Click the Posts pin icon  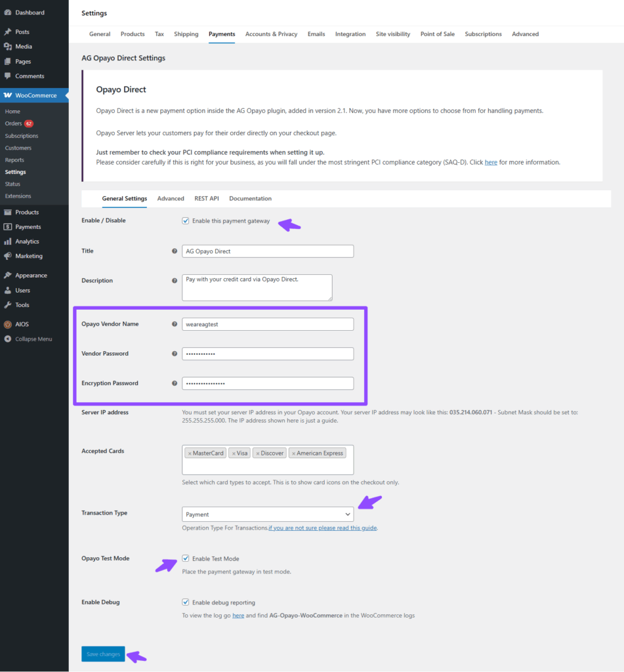[x=8, y=31]
